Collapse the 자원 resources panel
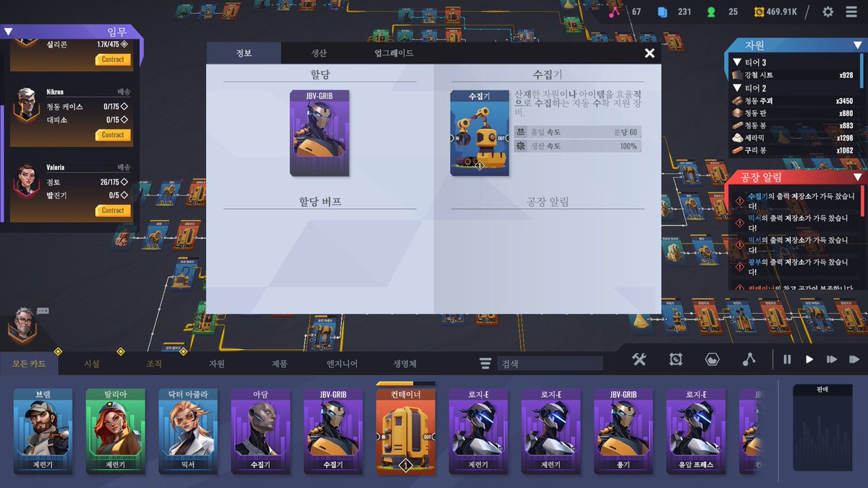 pyautogui.click(x=859, y=45)
